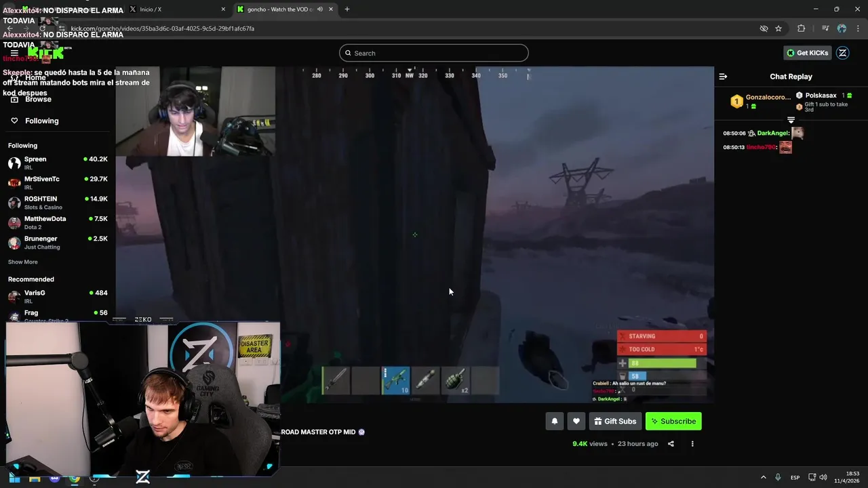Click DarkAngel username in chat replay

point(773,134)
